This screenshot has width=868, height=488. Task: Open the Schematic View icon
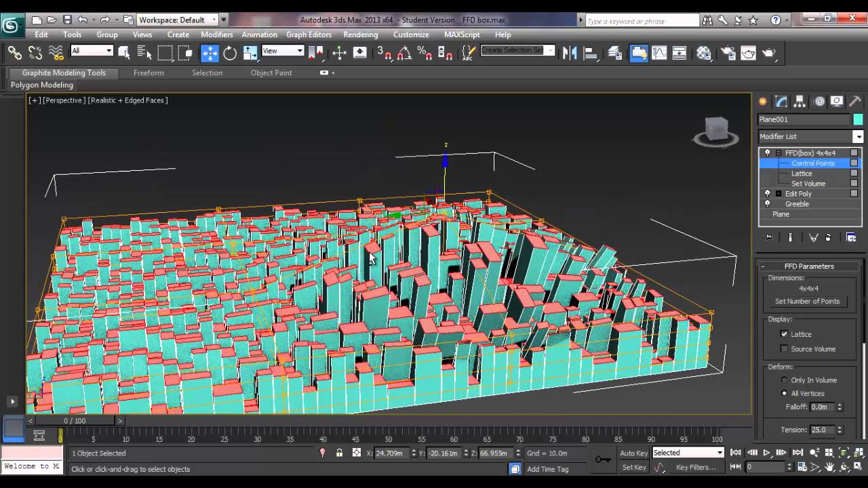679,53
